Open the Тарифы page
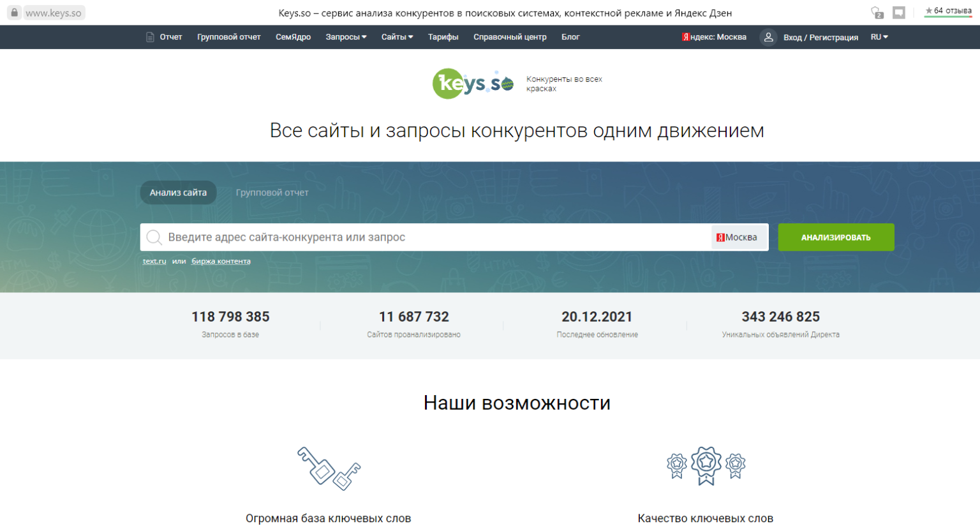Viewport: 980px width, 531px height. click(x=443, y=37)
